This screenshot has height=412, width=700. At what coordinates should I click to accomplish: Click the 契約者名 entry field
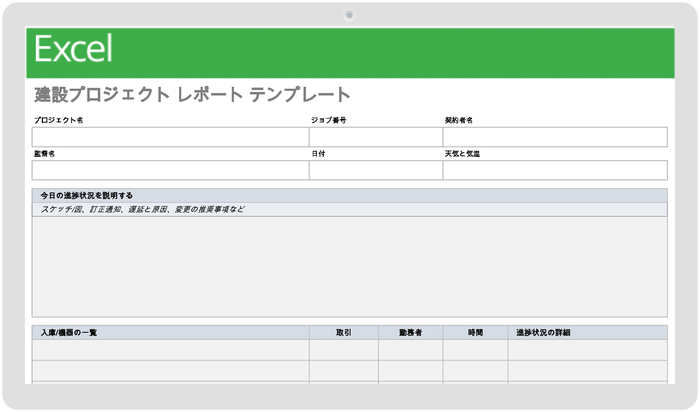tap(555, 137)
